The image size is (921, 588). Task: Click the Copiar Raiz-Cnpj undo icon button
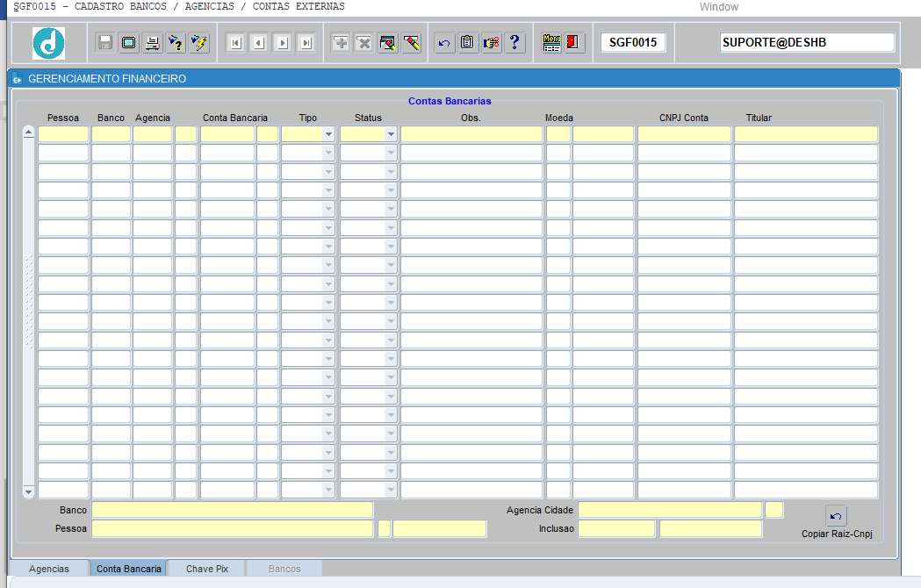[836, 516]
